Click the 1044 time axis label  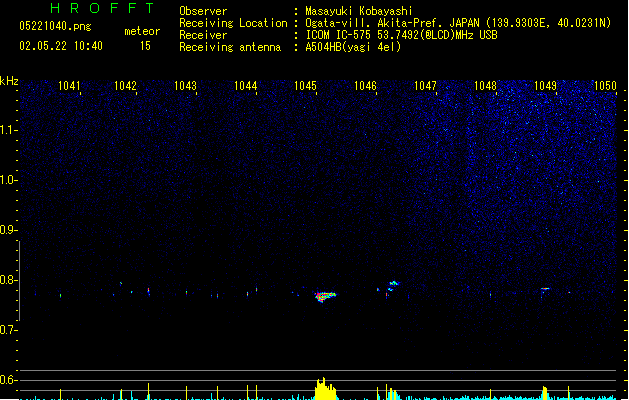(x=246, y=86)
